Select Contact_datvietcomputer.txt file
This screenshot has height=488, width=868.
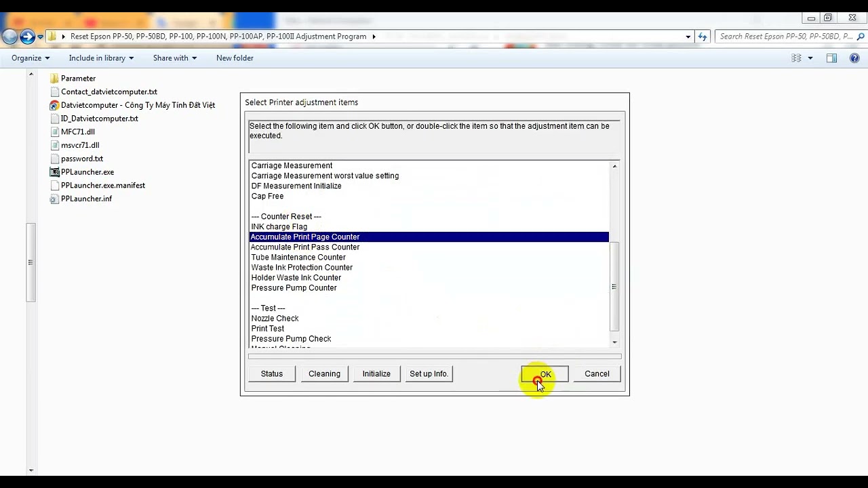(x=109, y=92)
